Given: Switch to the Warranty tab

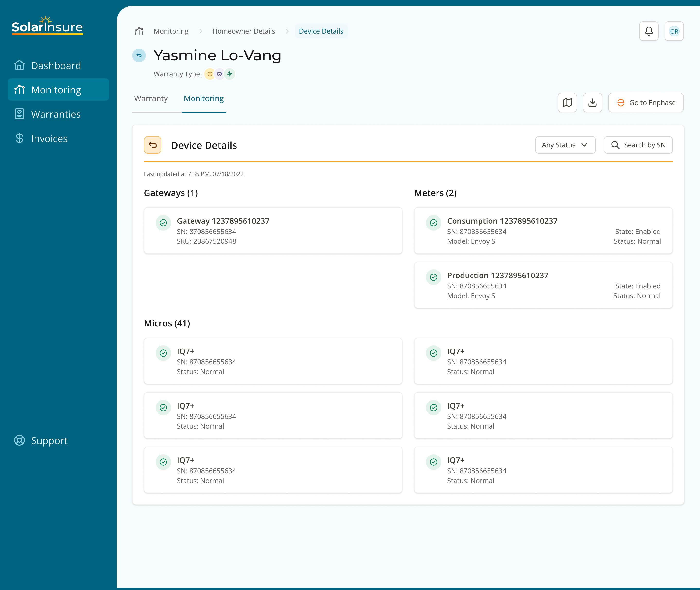Looking at the screenshot, I should point(151,98).
